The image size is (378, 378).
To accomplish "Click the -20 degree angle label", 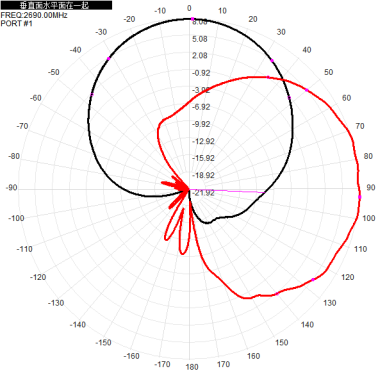I will (129, 19).
